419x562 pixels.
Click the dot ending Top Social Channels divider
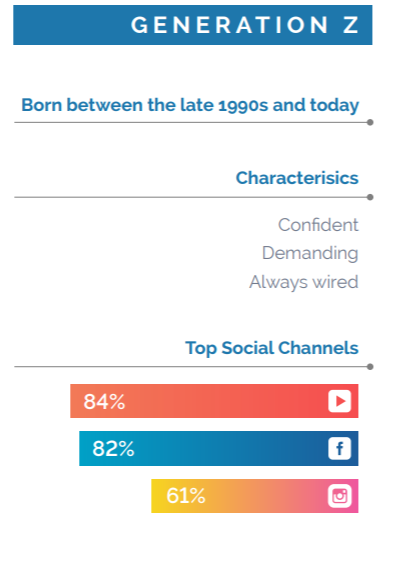pos(370,367)
